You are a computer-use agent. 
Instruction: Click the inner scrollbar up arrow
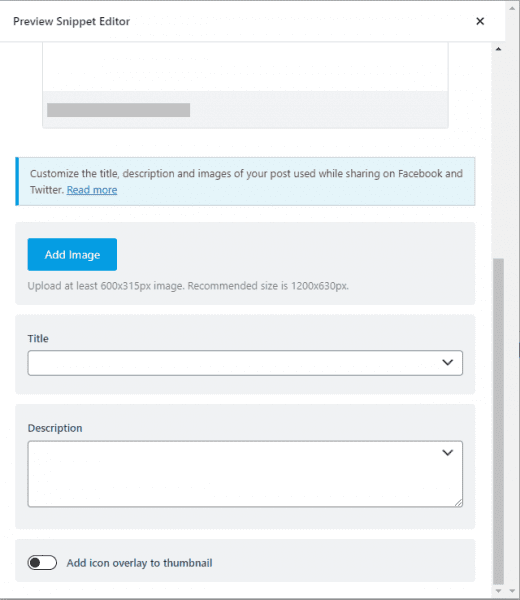click(498, 49)
